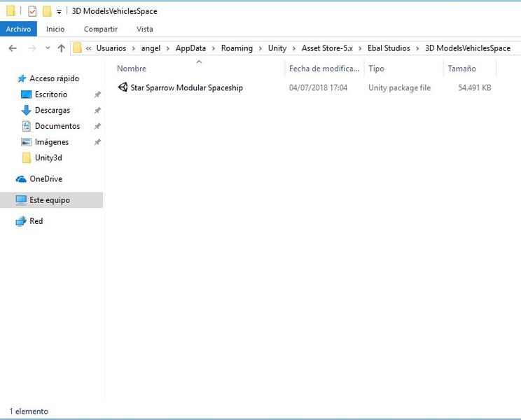Viewport: 521px width, 420px height.
Task: Open Descargas in quick access
Action: click(52, 110)
